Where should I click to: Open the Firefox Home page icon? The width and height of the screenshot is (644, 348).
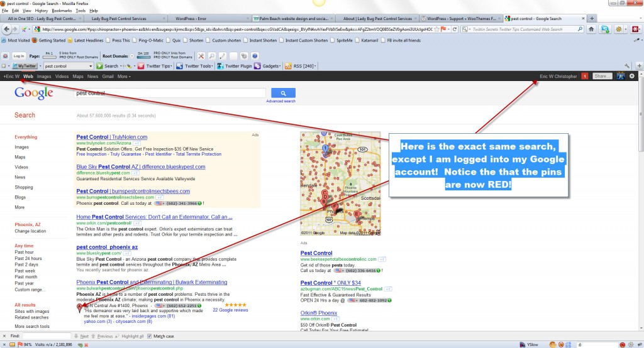[591, 29]
